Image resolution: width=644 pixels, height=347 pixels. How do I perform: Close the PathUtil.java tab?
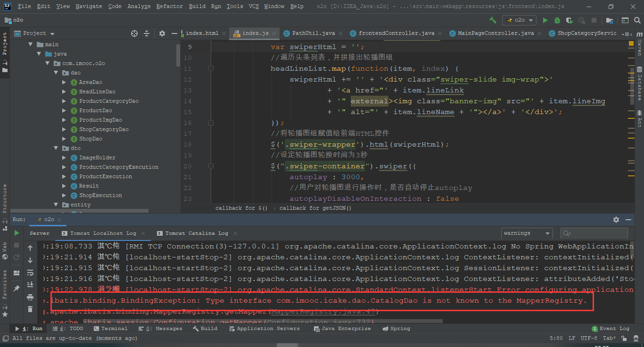click(340, 33)
